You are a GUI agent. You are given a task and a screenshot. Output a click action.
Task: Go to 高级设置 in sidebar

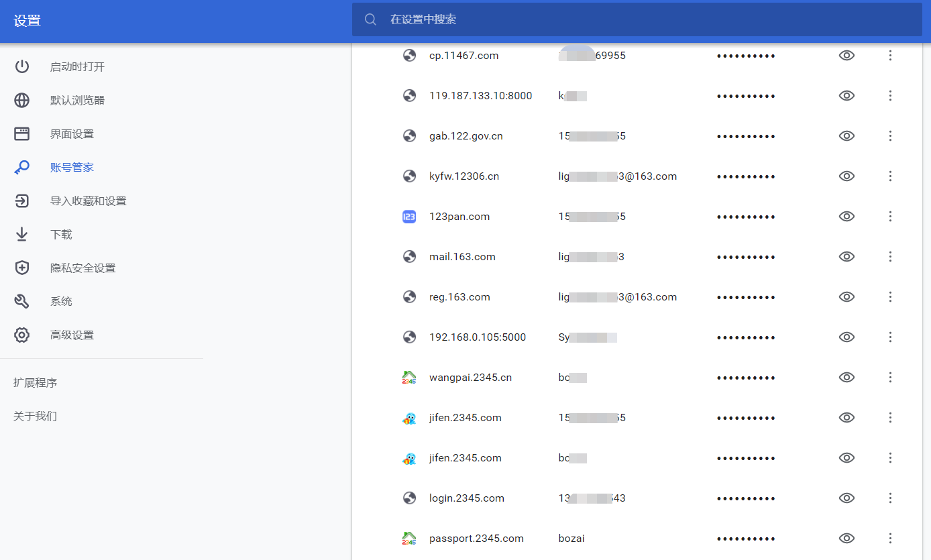[72, 335]
